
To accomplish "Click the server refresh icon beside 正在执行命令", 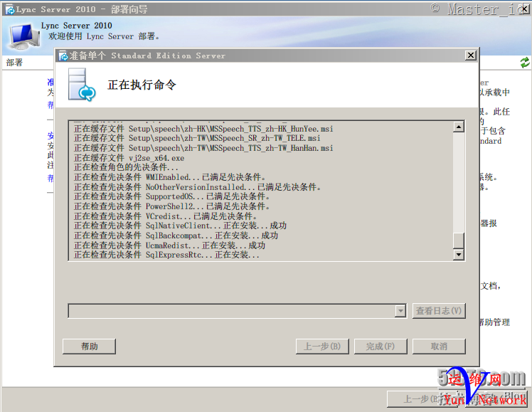I will point(82,85).
